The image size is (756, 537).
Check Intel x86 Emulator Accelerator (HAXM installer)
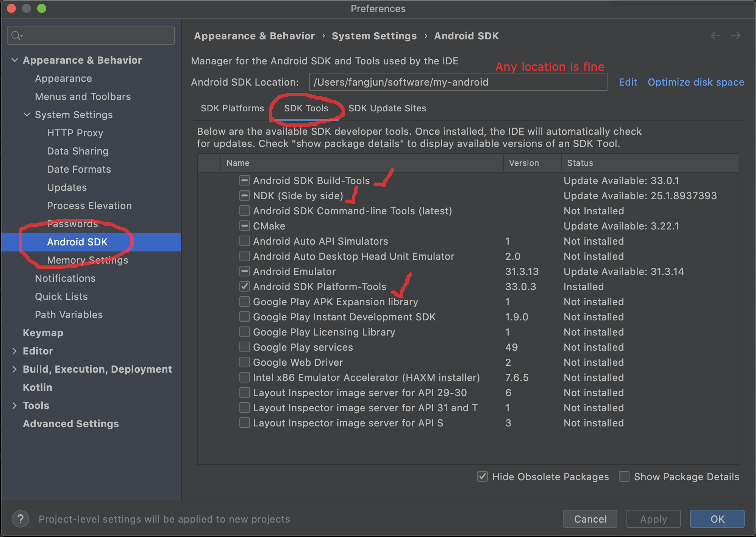[x=245, y=377]
